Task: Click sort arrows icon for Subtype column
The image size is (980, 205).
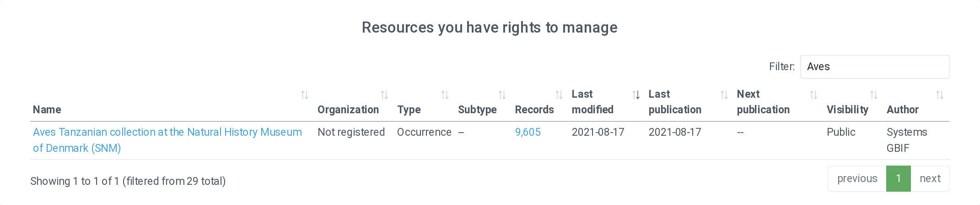Action: click(502, 95)
